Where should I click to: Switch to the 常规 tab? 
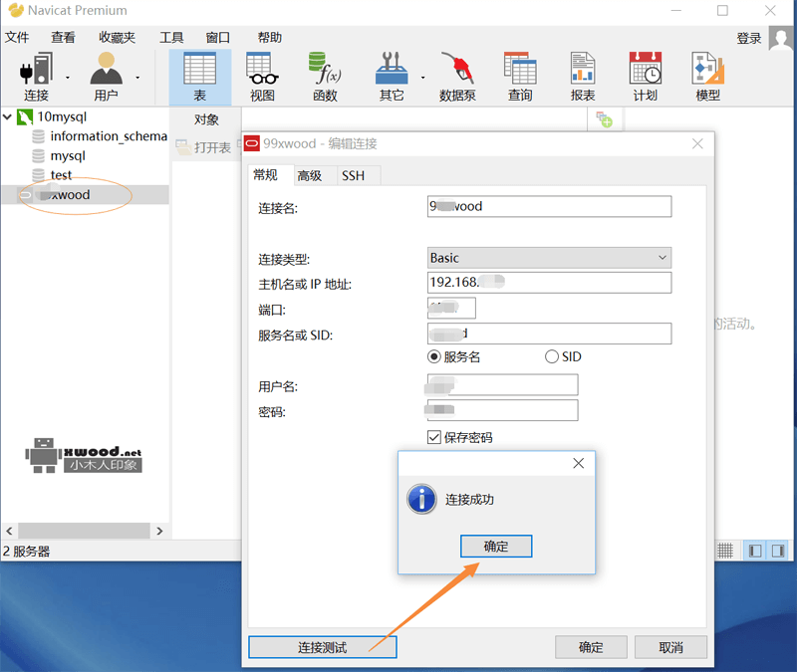click(270, 175)
